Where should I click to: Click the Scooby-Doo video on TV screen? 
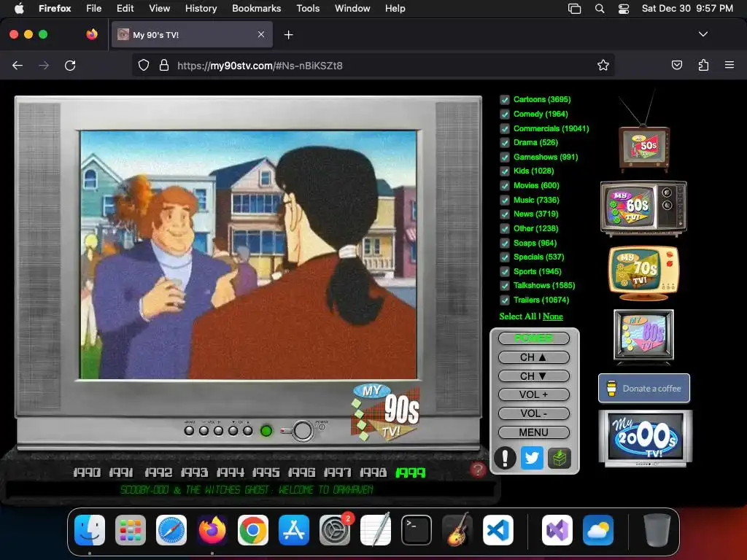click(x=248, y=255)
